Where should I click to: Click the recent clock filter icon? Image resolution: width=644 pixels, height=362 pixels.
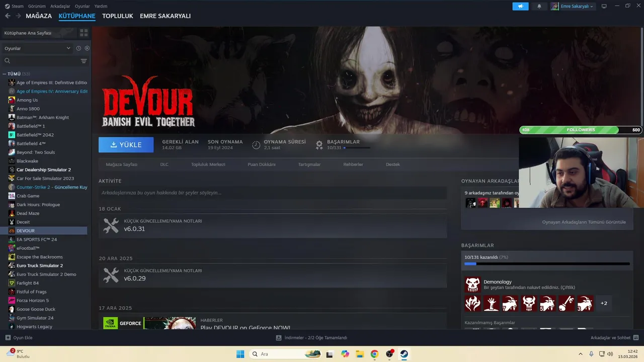click(78, 48)
